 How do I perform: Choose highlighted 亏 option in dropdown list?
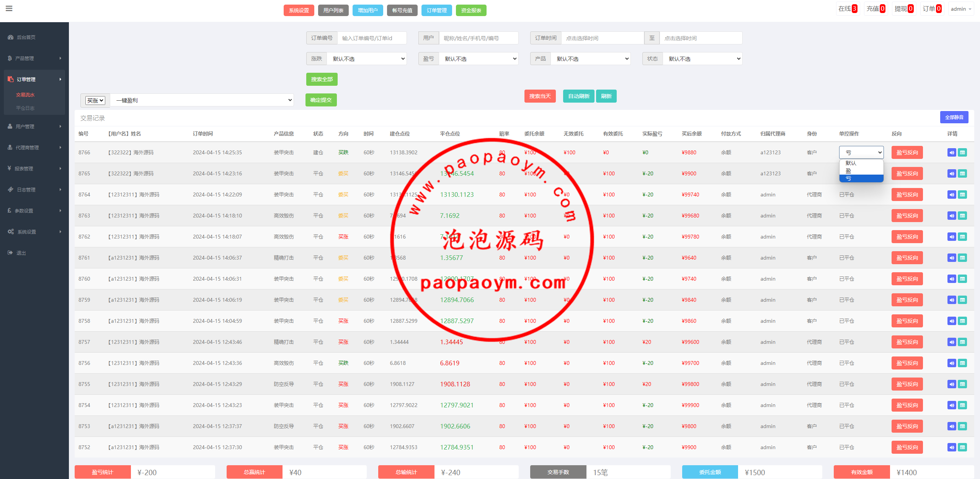(x=861, y=178)
